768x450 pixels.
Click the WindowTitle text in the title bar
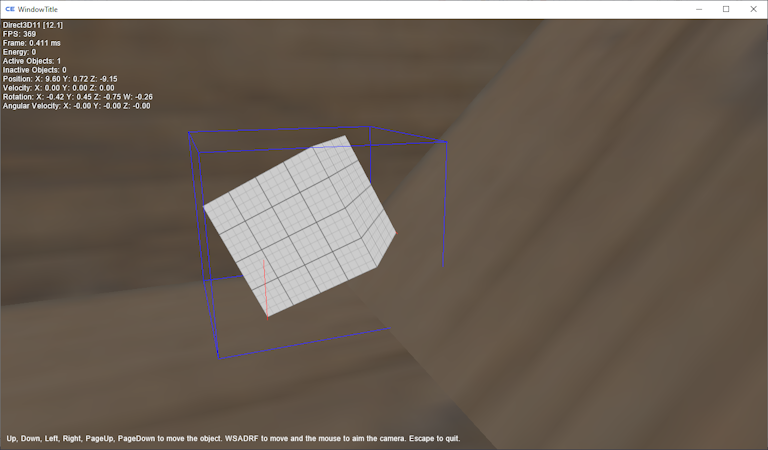click(x=42, y=9)
